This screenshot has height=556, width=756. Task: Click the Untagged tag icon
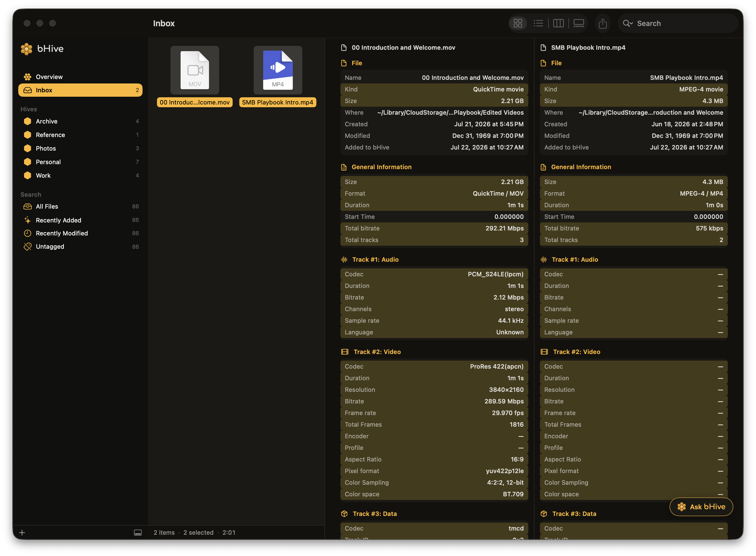click(28, 247)
